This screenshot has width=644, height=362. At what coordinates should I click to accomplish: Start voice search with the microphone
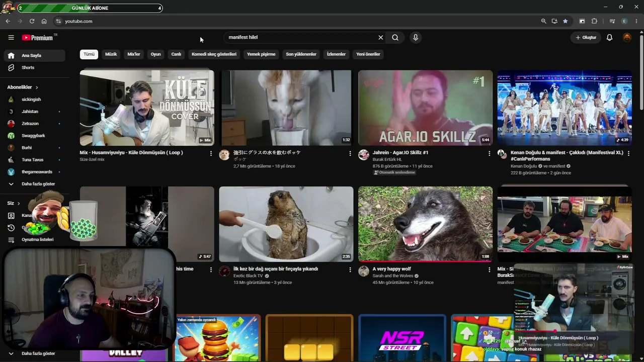pos(416,37)
